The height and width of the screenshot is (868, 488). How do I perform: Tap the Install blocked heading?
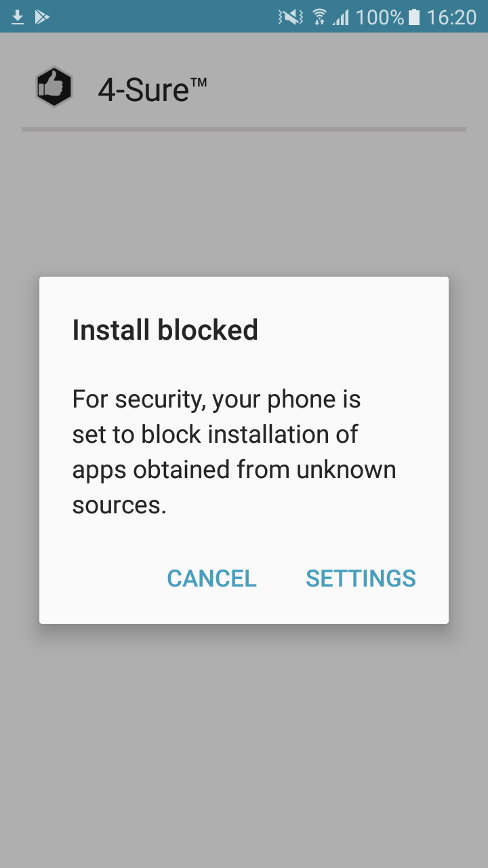pyautogui.click(x=165, y=330)
